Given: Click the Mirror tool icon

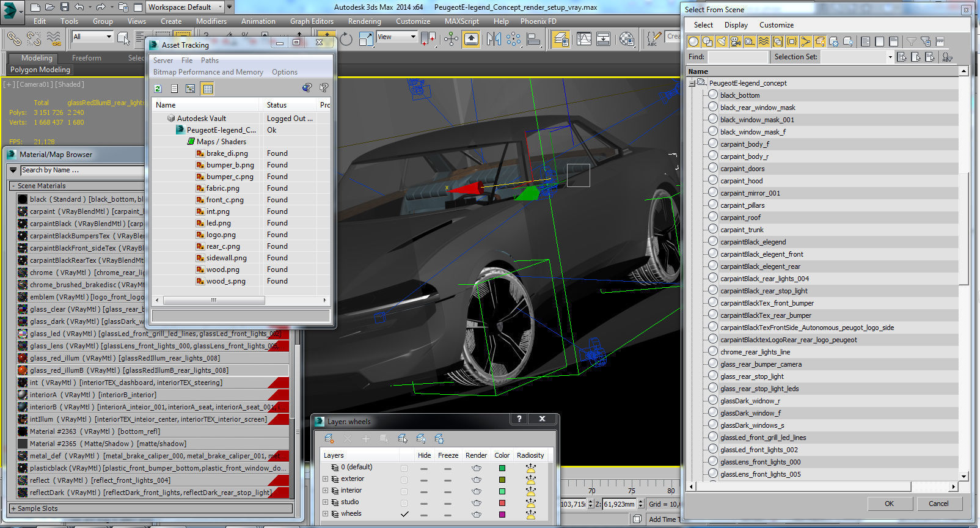Looking at the screenshot, I should [x=494, y=39].
